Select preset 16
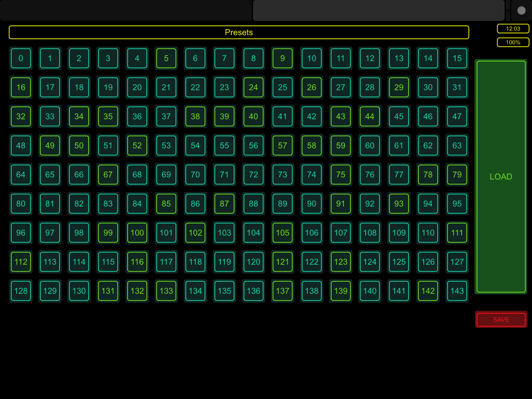Image resolution: width=532 pixels, height=399 pixels. 21,87
